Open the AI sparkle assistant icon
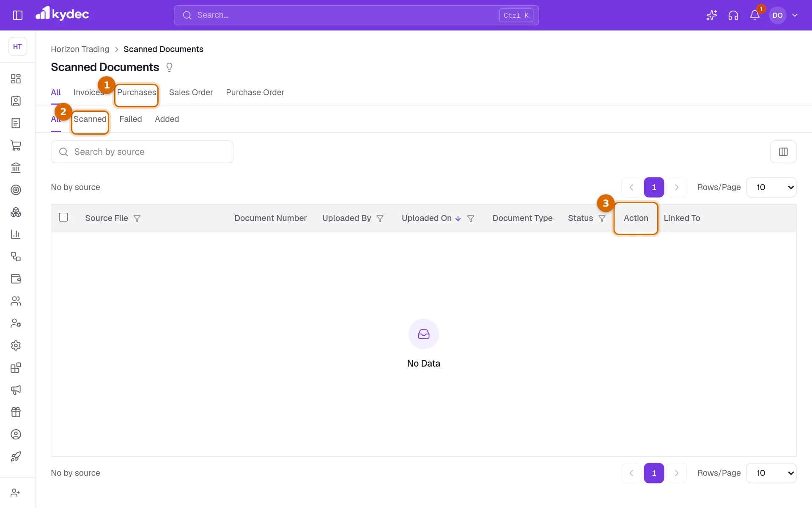This screenshot has height=508, width=812. pyautogui.click(x=711, y=15)
